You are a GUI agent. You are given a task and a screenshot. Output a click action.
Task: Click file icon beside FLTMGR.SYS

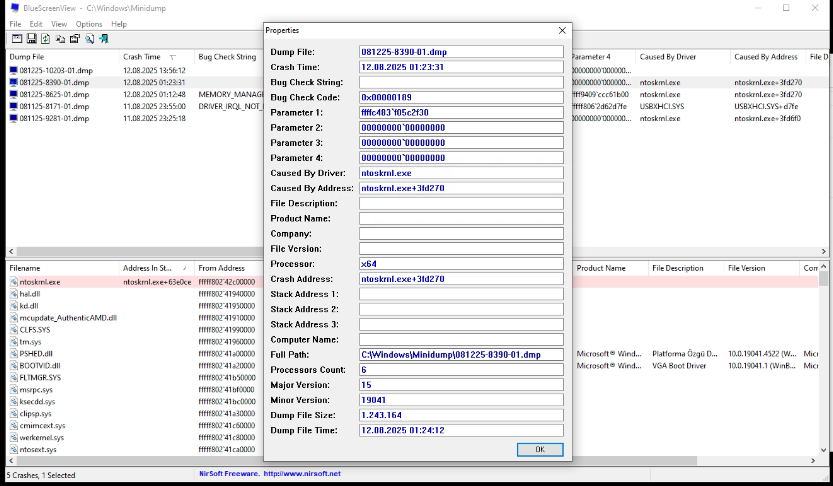pos(14,378)
